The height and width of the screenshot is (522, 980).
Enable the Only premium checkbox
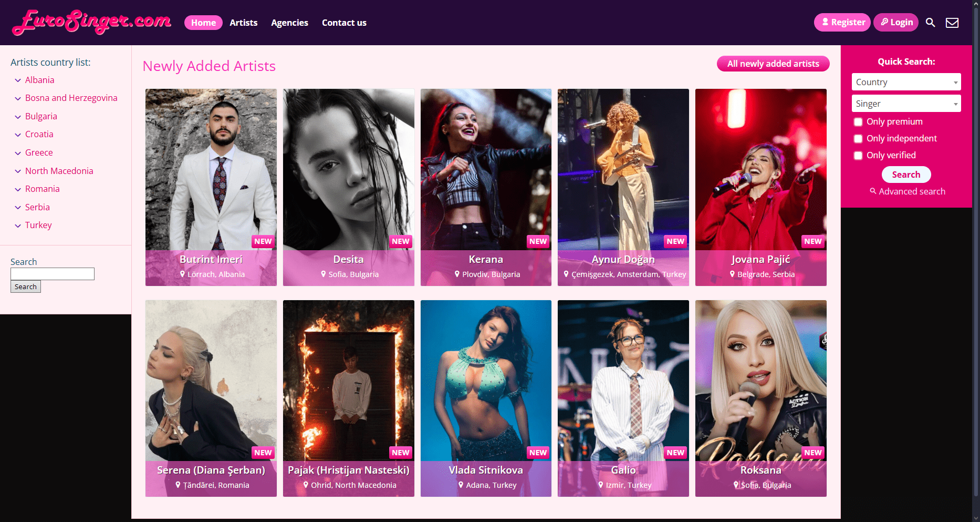[858, 122]
